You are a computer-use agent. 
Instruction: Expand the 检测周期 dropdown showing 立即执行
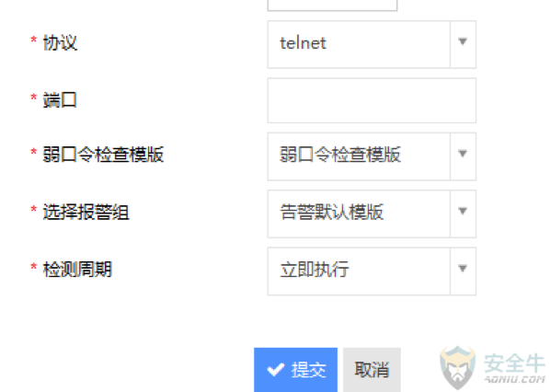point(372,271)
